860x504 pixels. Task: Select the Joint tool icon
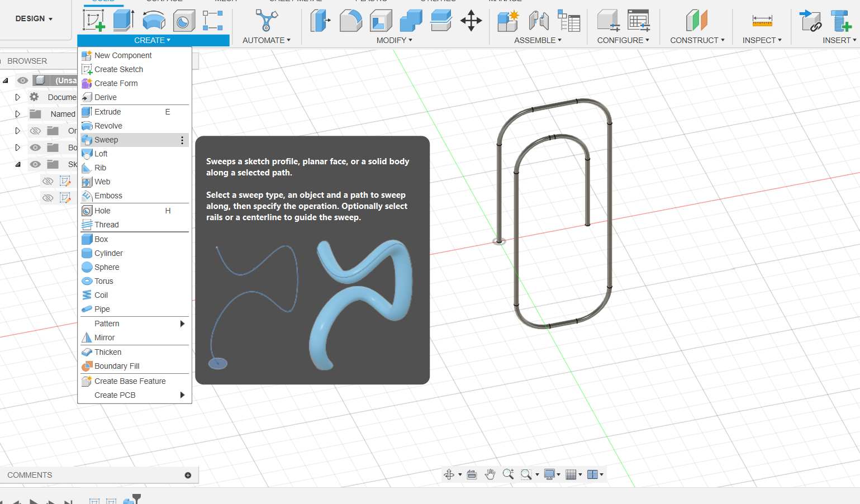[x=539, y=21]
